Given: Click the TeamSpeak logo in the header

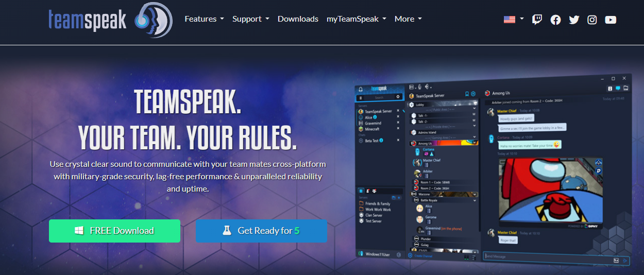Looking at the screenshot, I should (110, 20).
